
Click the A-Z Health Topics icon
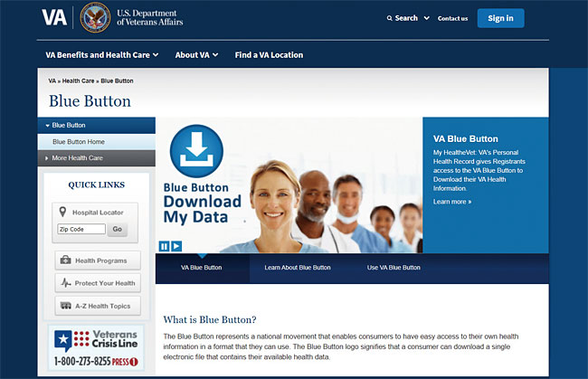(x=66, y=306)
